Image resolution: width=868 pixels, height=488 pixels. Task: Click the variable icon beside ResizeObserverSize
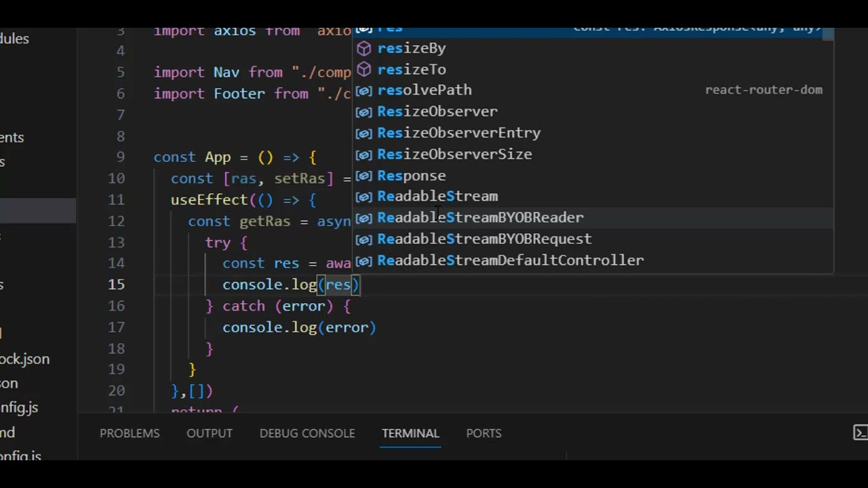pos(364,155)
